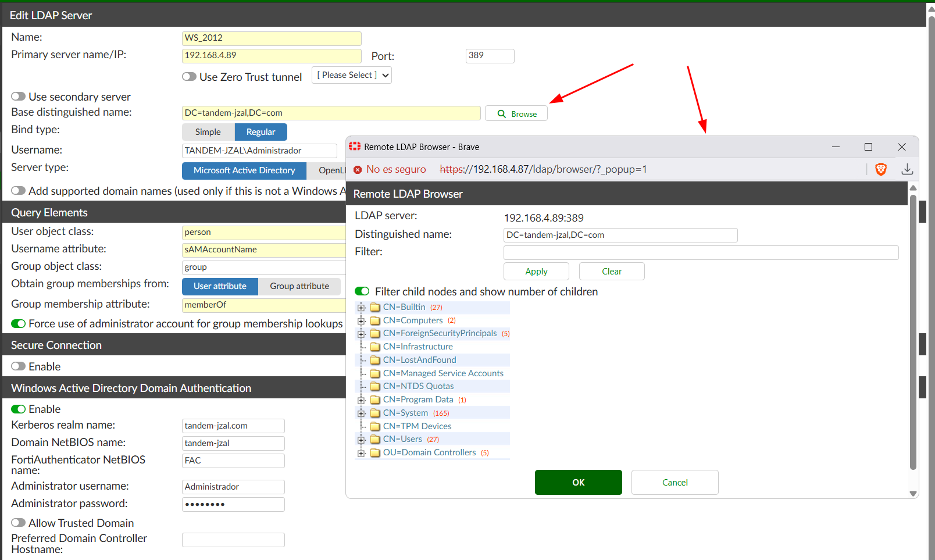Enable the Use Zero Trust tunnel toggle
Viewport: 935px width, 560px height.
pos(189,77)
